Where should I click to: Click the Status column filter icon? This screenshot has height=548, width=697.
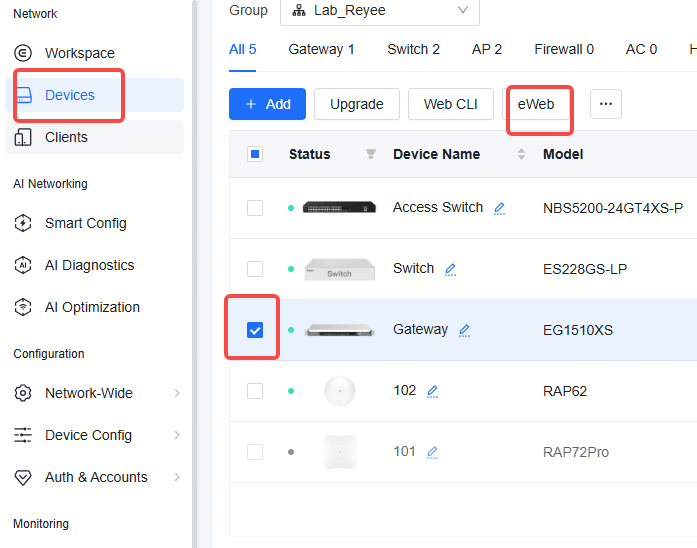pos(371,154)
